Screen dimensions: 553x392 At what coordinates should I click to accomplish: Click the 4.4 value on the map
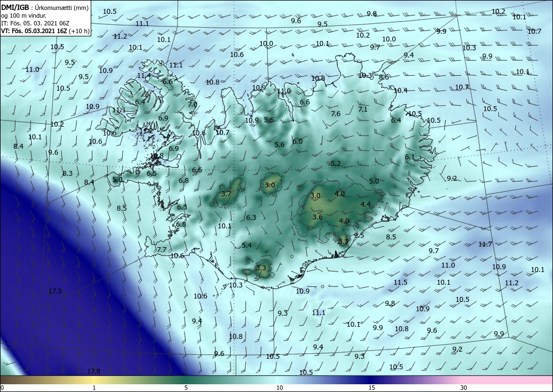[366, 205]
